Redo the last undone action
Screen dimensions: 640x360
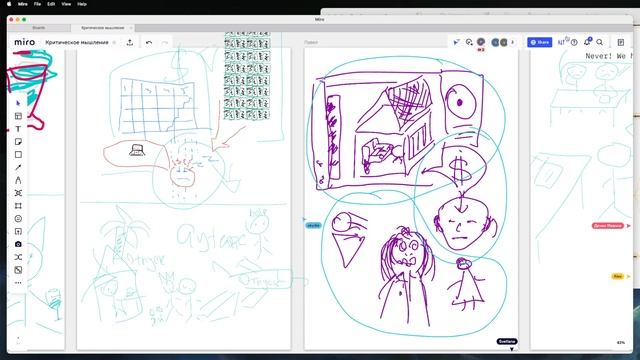[x=164, y=42]
